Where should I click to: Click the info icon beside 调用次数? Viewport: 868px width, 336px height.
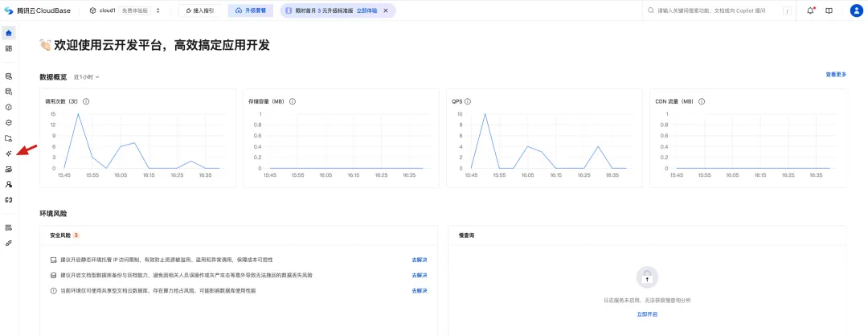(x=86, y=101)
